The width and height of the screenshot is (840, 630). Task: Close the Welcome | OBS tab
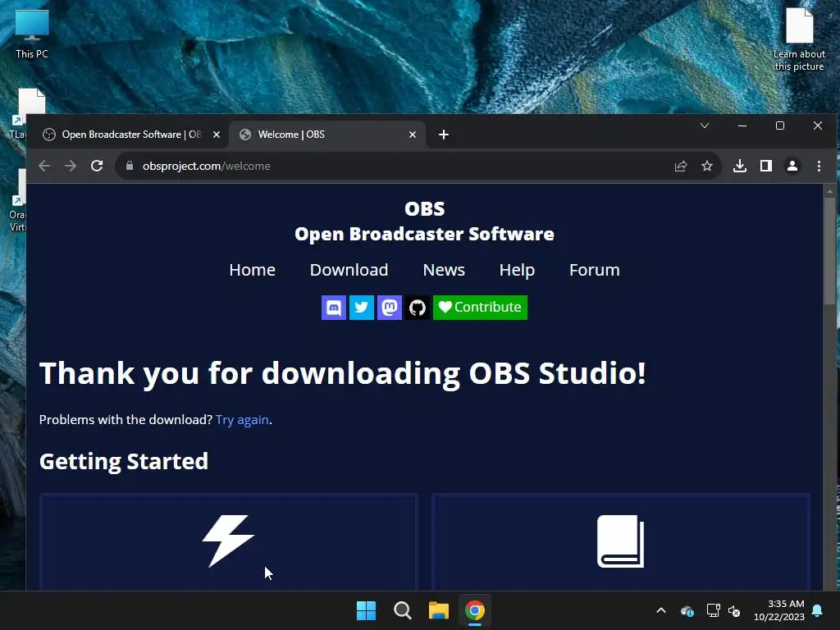(413, 135)
